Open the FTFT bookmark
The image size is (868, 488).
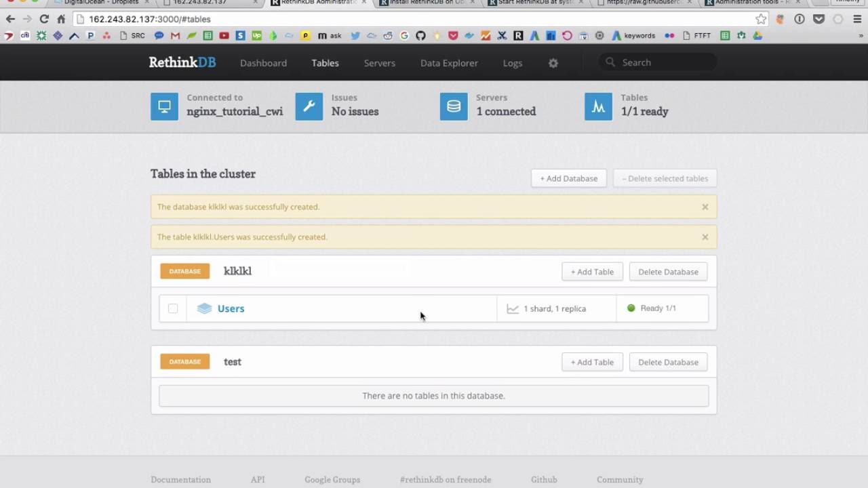[697, 35]
